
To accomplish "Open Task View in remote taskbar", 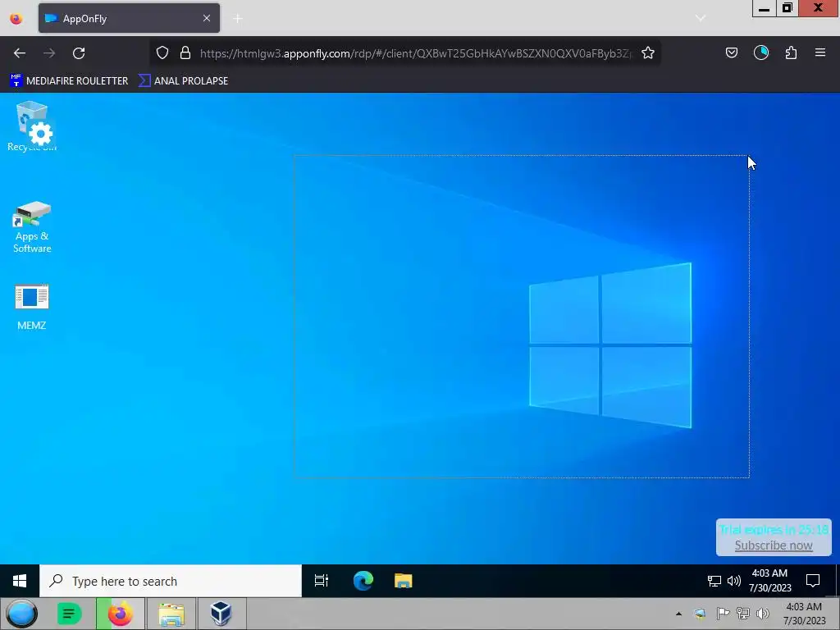I will [x=322, y=581].
